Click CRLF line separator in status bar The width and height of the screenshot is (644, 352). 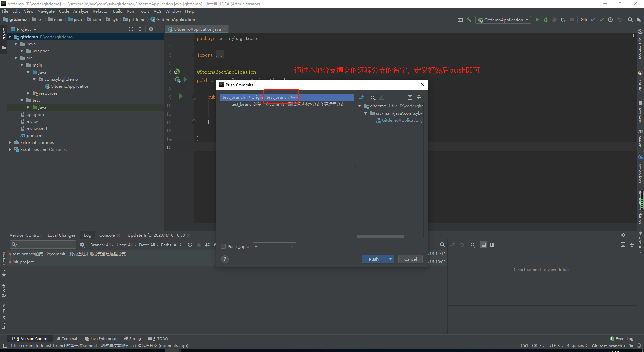pos(538,346)
